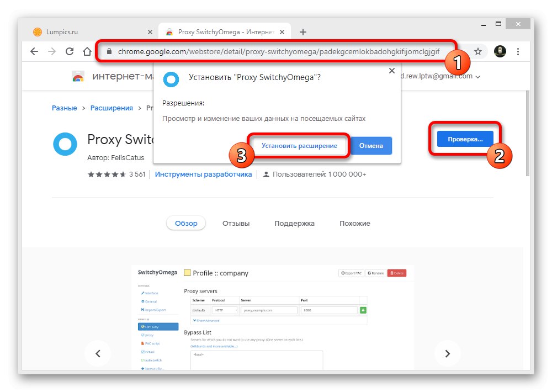Click the Автор: FelisCatus text
This screenshot has height=392, width=552.
point(116,158)
